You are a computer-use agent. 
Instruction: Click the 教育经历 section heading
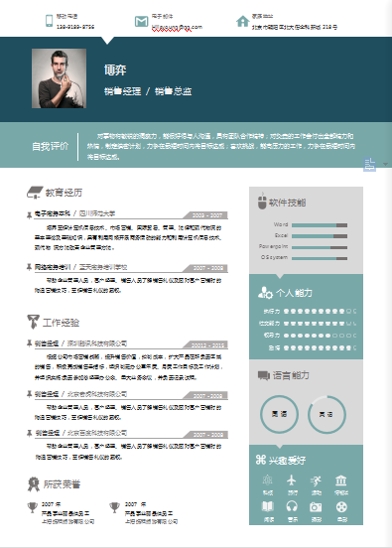click(64, 193)
